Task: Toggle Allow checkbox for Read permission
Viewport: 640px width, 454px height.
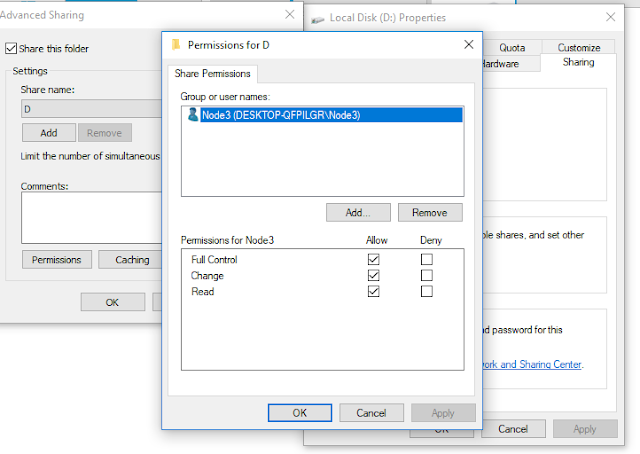Action: 373,292
